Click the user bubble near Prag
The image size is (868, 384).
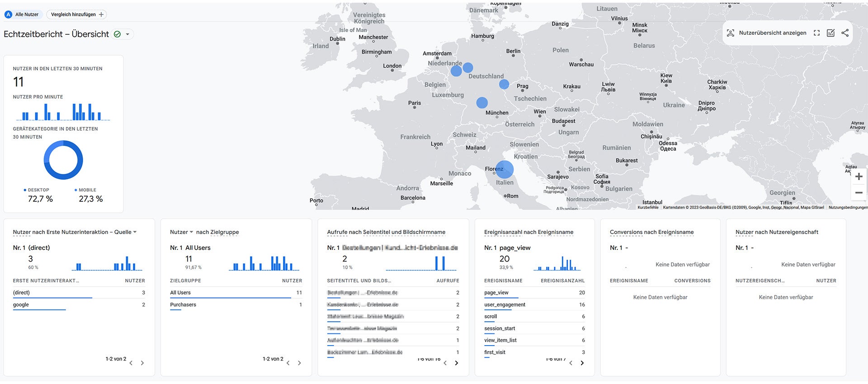tap(504, 84)
